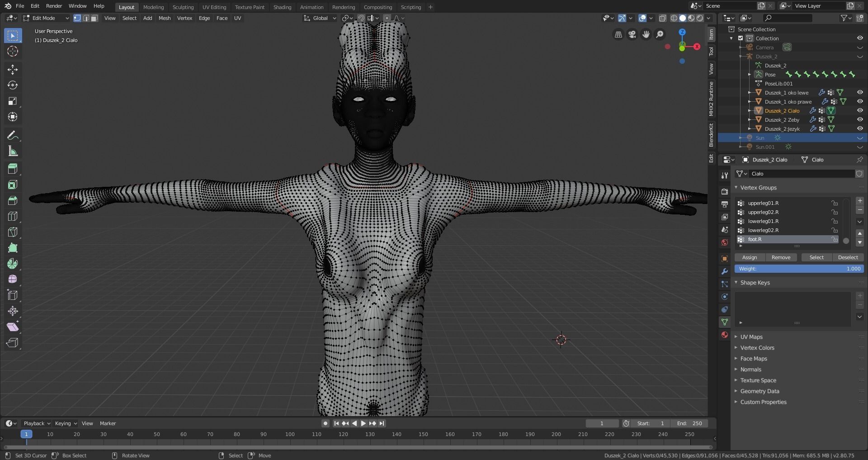The image size is (868, 460).
Task: Play the animation forward
Action: (363, 423)
